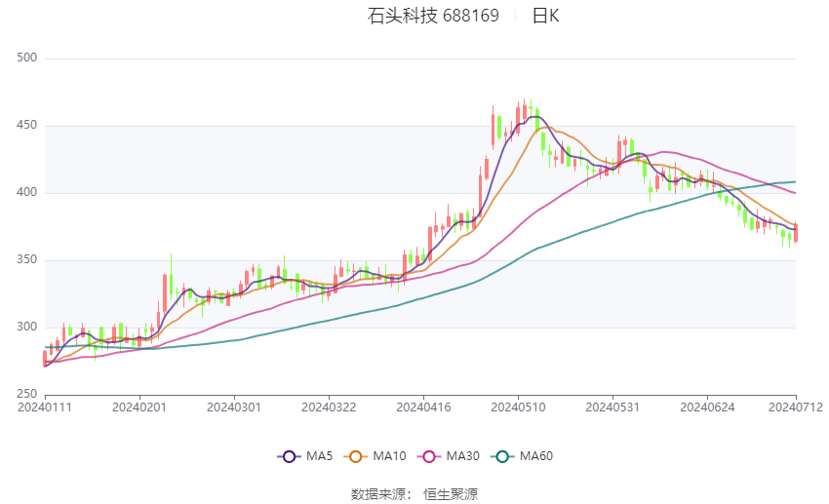This screenshot has height=504, width=829.
Task: Click the 20240624 date label
Action: (x=707, y=407)
